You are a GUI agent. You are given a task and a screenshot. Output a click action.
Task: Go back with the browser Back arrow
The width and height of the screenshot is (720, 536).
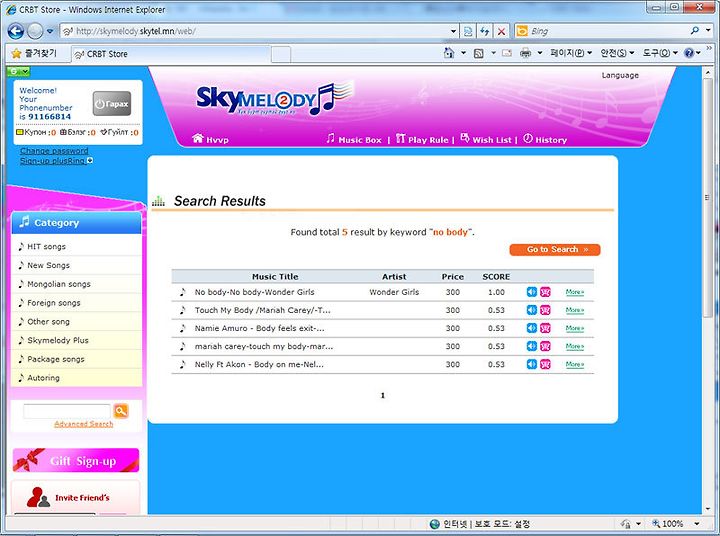point(16,31)
